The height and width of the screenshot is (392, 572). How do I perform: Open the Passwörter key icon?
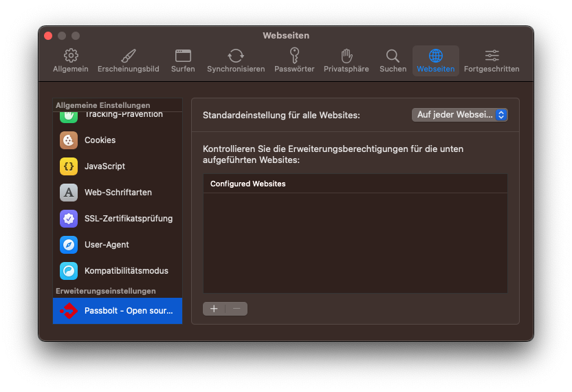coord(294,56)
